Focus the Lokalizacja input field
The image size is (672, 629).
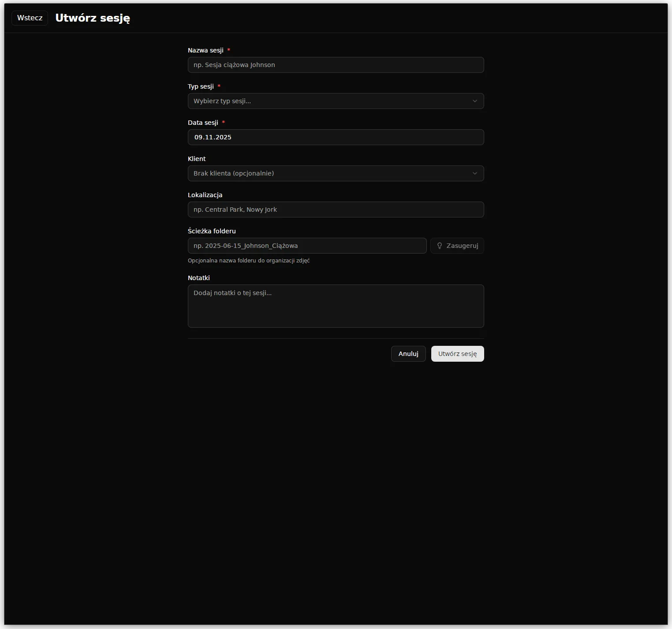point(336,210)
